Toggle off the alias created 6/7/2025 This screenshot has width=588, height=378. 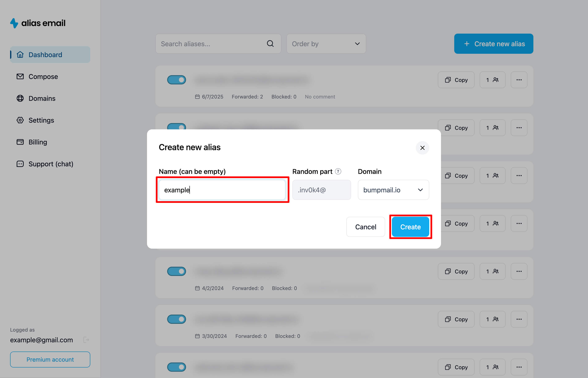176,80
